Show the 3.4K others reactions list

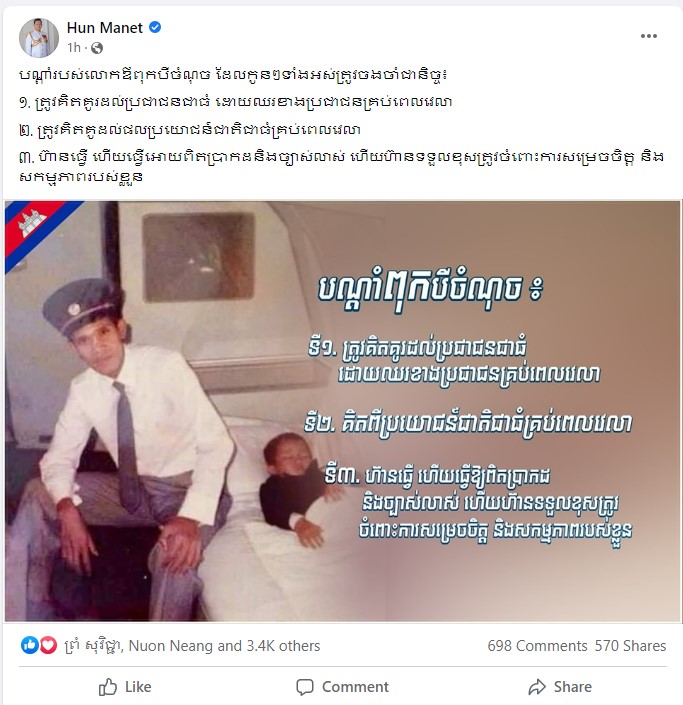(283, 646)
